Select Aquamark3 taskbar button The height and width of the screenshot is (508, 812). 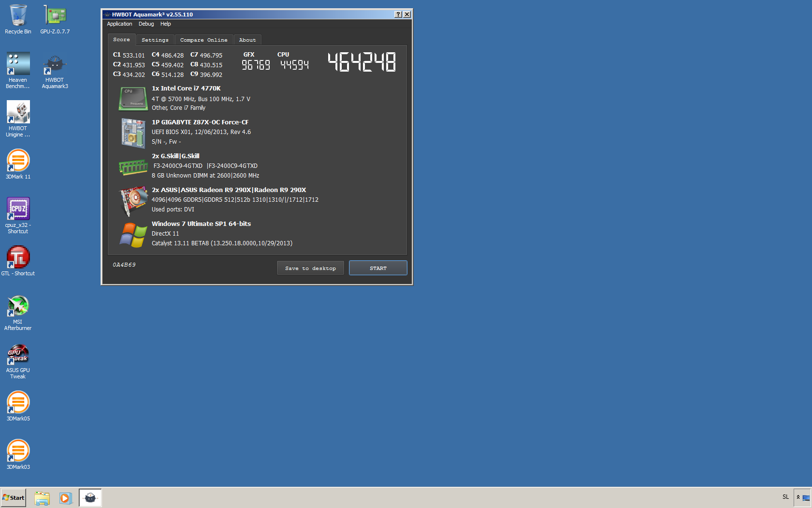click(x=90, y=498)
